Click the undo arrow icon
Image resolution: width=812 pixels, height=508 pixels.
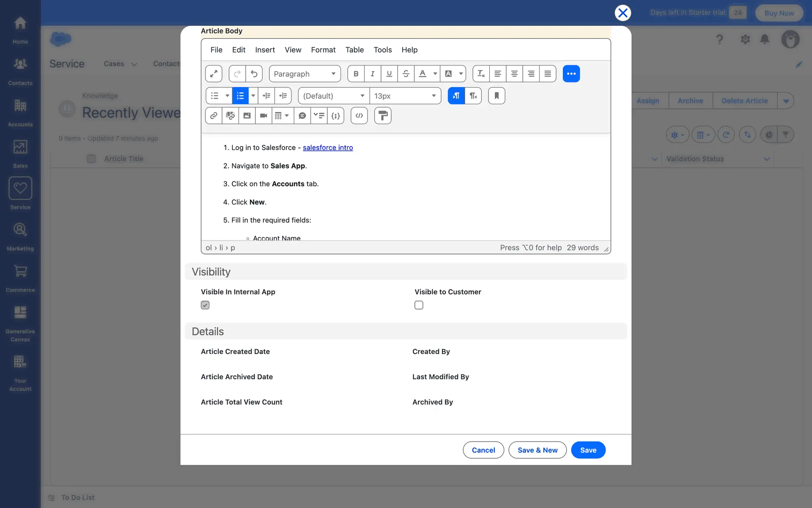[x=254, y=74]
